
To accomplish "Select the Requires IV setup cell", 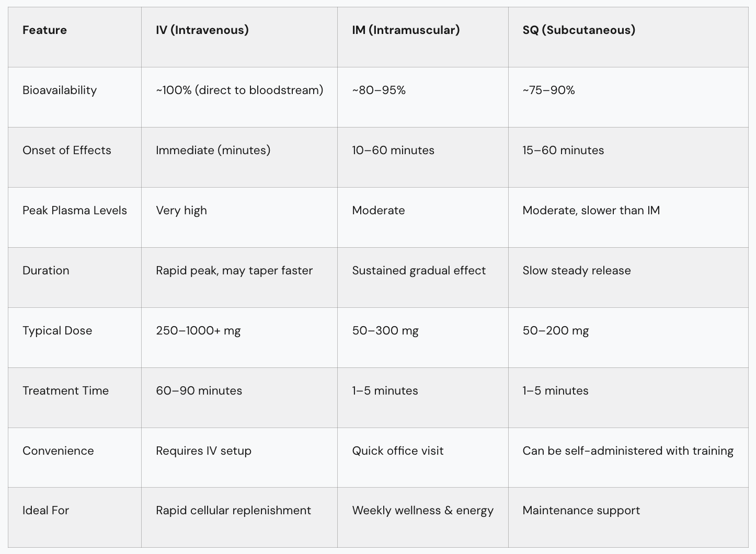I will 203,451.
